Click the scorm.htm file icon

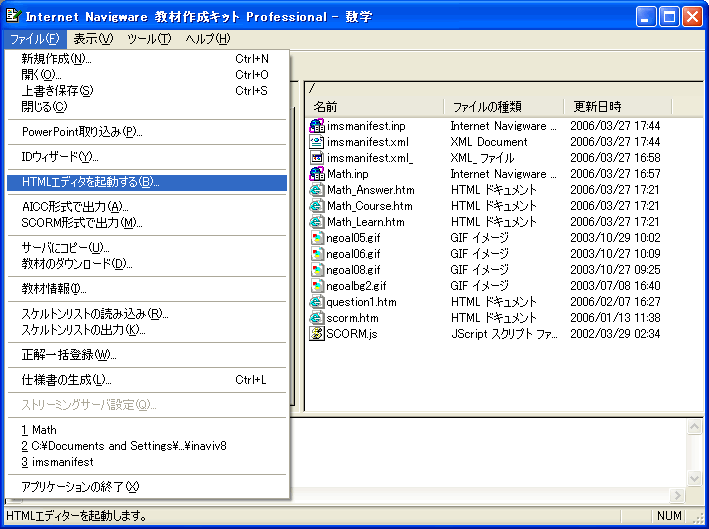[x=317, y=318]
